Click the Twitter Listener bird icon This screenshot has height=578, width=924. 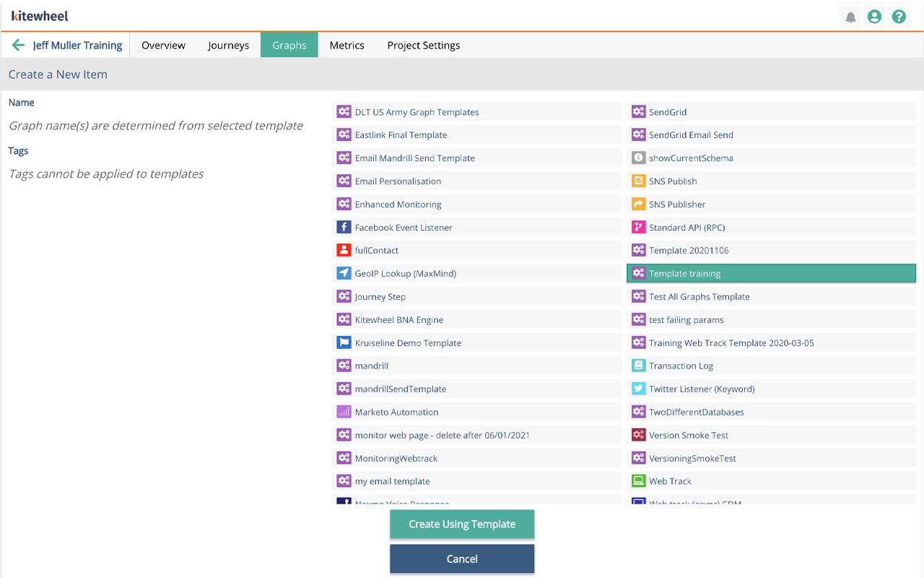point(638,389)
